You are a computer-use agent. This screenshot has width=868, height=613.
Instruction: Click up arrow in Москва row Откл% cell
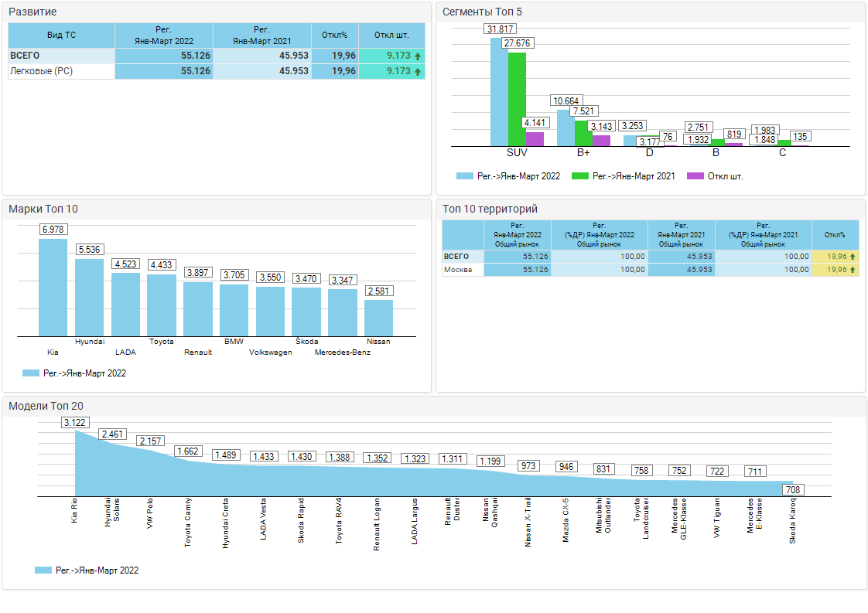click(853, 270)
